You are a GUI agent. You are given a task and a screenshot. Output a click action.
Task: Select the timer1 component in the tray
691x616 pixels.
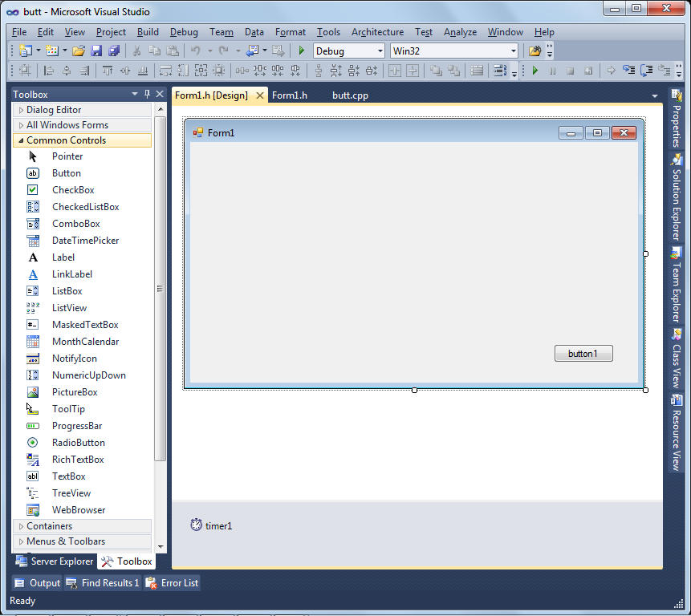[212, 525]
